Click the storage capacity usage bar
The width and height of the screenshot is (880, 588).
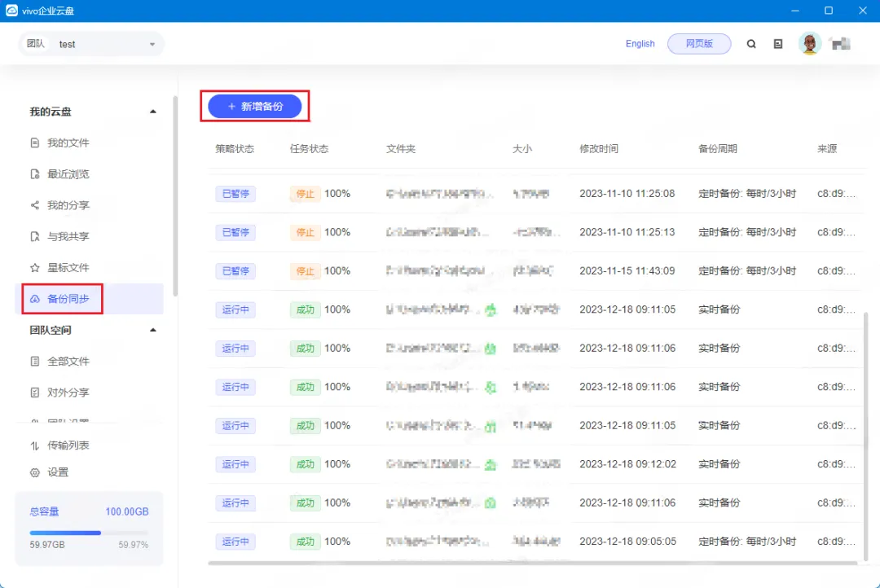tap(89, 533)
